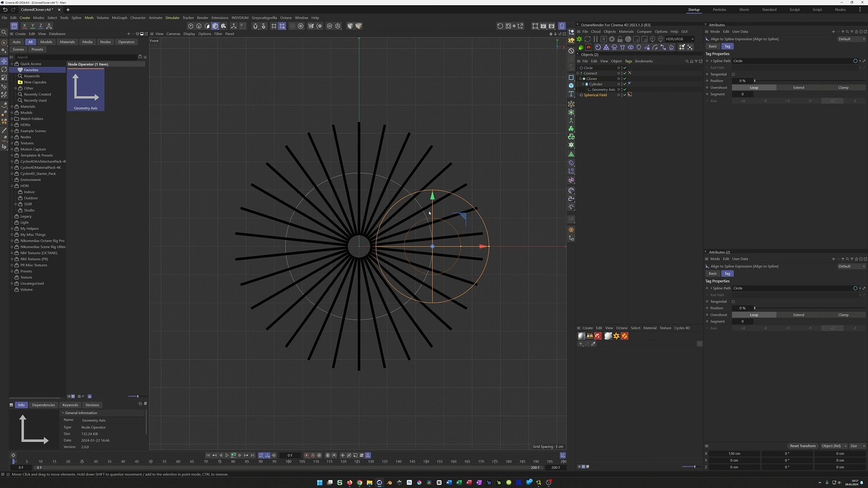
Task: Click the Spherical Field tag icon
Action: coord(630,95)
